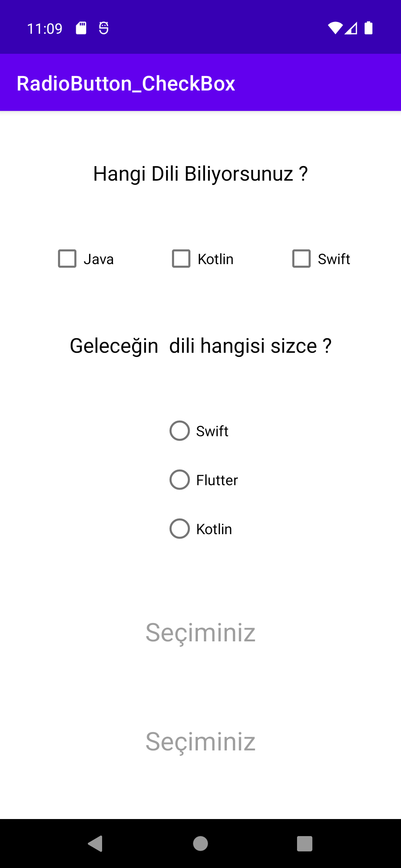
Task: Tap the Geleceğin dili hangisi sizce question
Action: pyautogui.click(x=200, y=345)
